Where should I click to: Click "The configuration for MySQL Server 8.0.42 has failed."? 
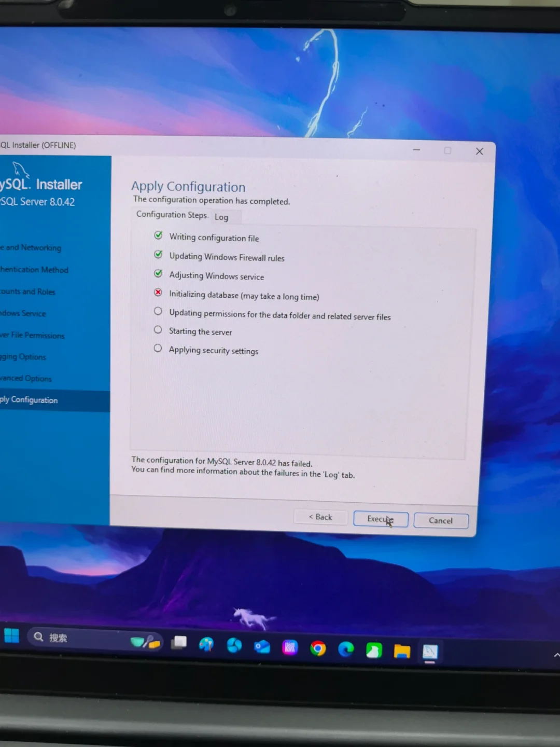pyautogui.click(x=221, y=462)
